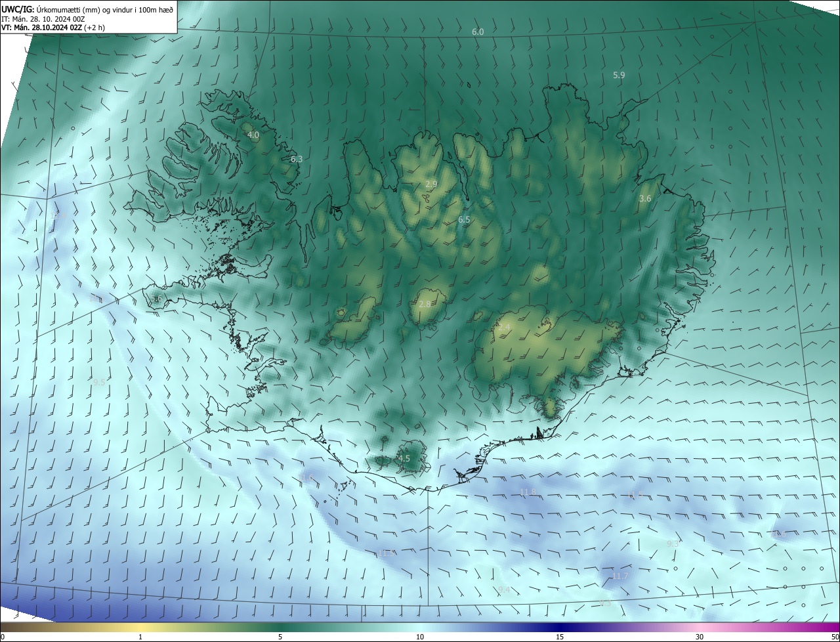Click the 15 label on the color scale
Screen dimensions: 840x642
[560, 637]
